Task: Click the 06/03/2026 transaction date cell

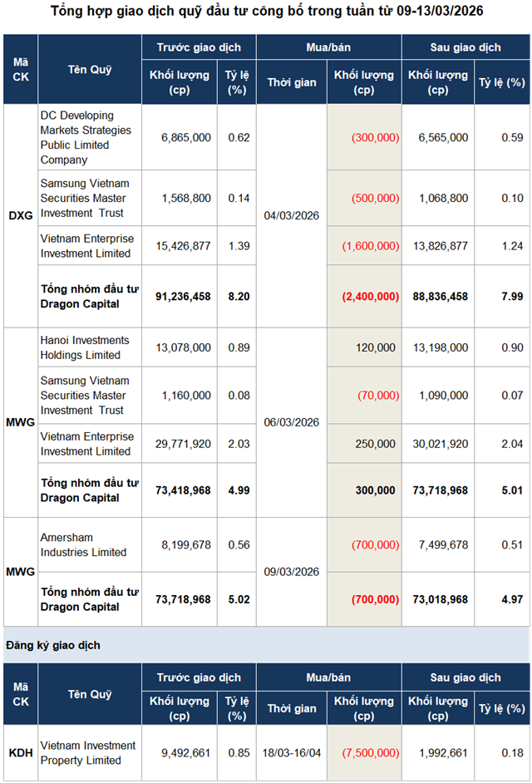Action: click(x=291, y=421)
